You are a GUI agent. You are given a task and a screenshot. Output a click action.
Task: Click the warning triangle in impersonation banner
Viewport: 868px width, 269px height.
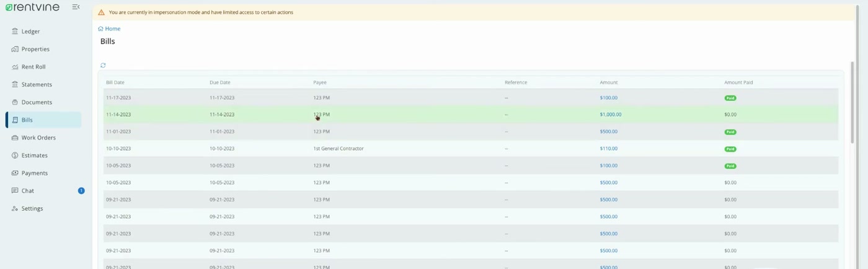(x=101, y=12)
